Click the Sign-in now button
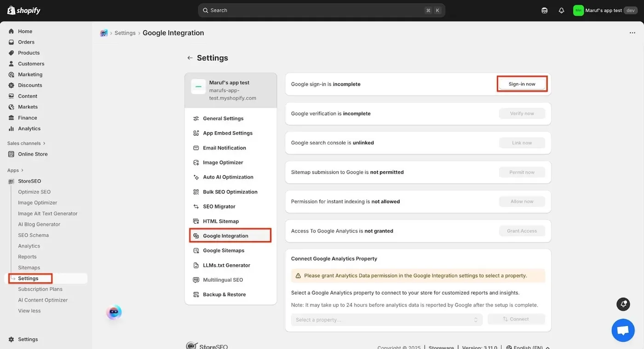Image resolution: width=644 pixels, height=349 pixels. pyautogui.click(x=522, y=84)
